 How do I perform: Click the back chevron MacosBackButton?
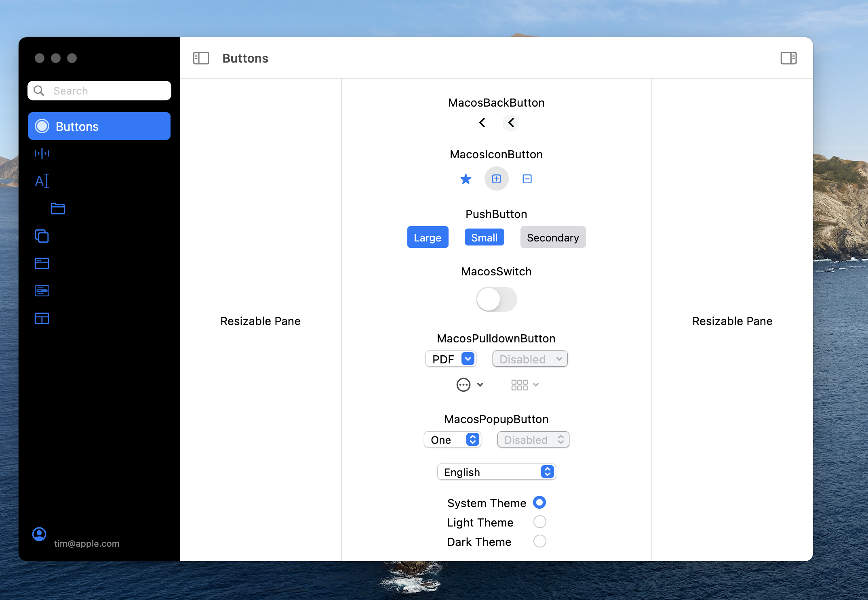(482, 122)
